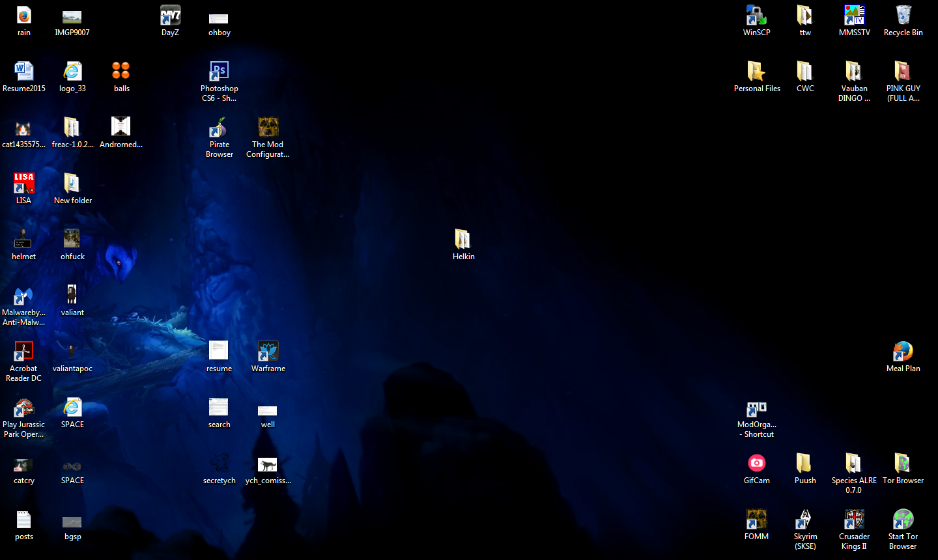Select the Species ALRE 0.7.0 folder
Viewport: 938px width, 560px height.
pos(854,463)
